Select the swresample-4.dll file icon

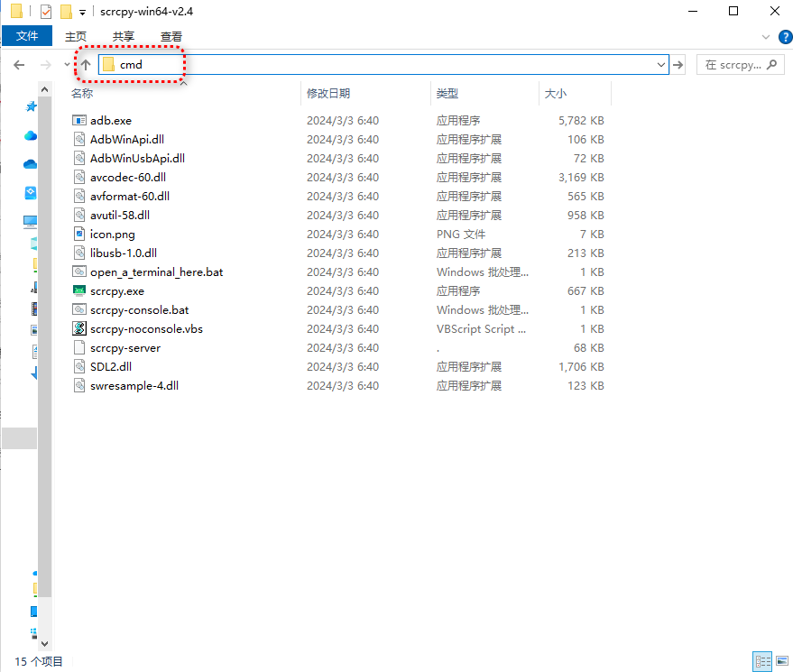(x=79, y=386)
